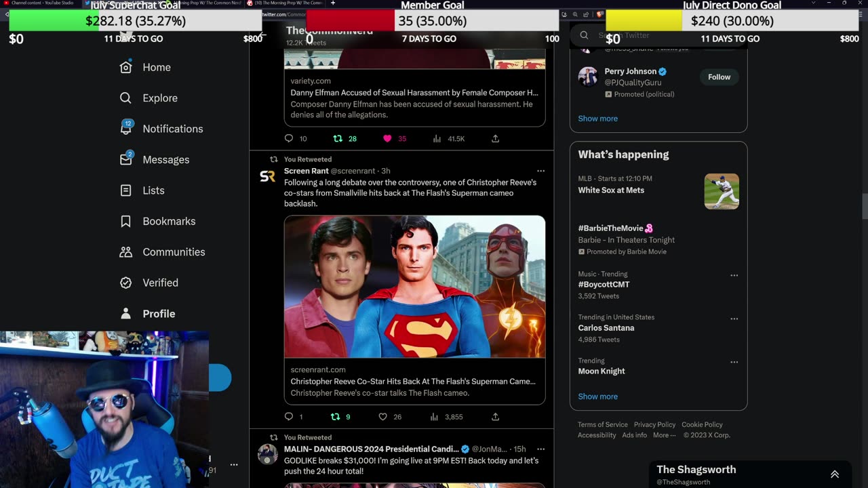Go to Explore menu item
Image resolution: width=868 pixels, height=488 pixels.
[160, 98]
